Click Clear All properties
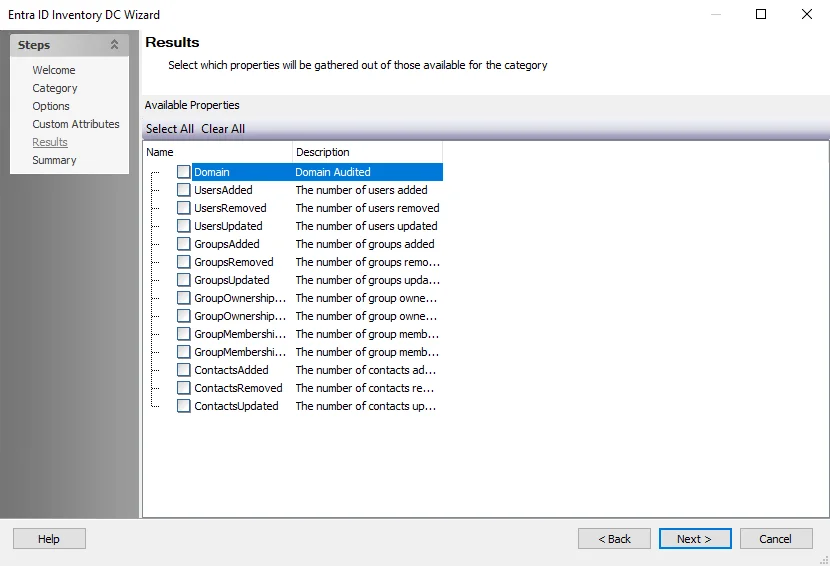 coord(223,129)
